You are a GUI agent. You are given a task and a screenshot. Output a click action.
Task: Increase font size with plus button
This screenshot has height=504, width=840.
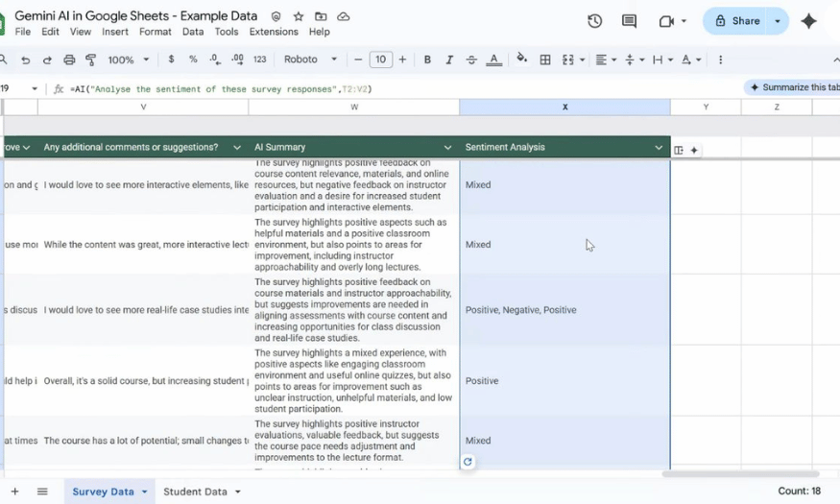[x=402, y=60]
